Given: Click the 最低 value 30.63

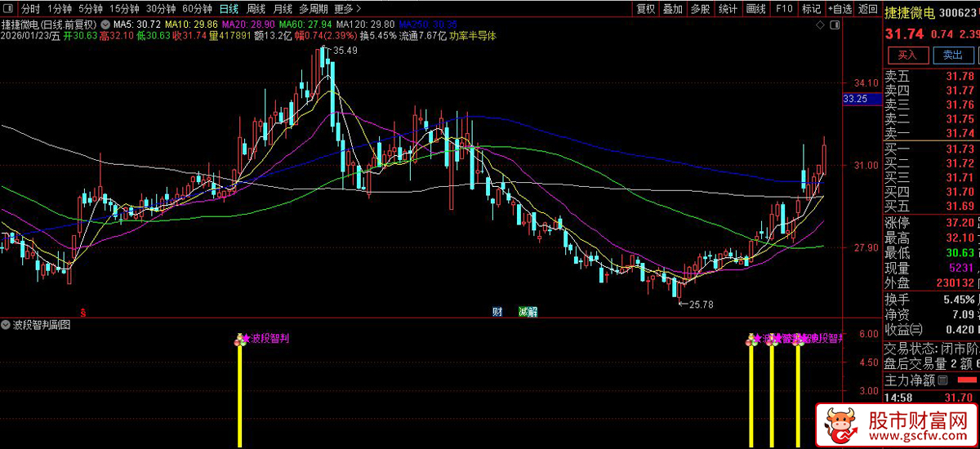Looking at the screenshot, I should [x=960, y=252].
